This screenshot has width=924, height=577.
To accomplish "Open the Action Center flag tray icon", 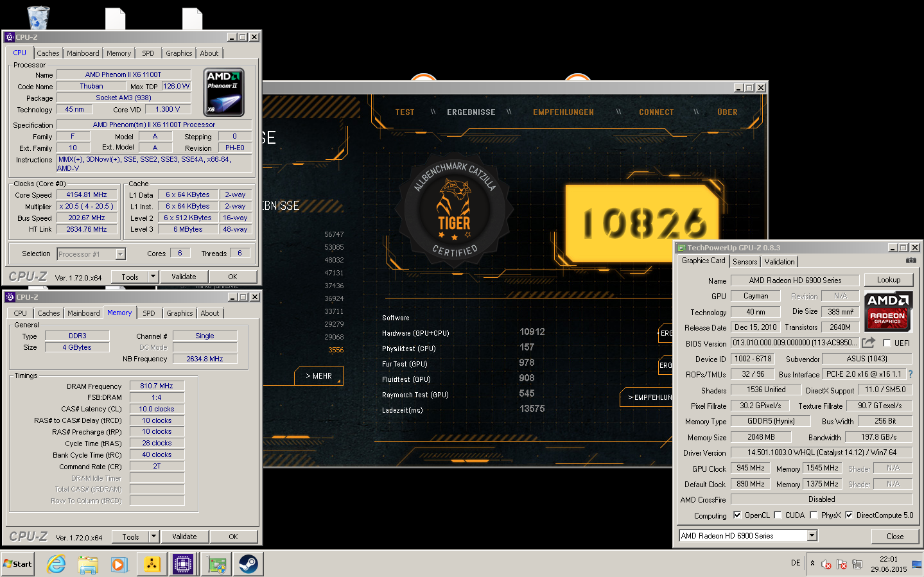I will 842,565.
